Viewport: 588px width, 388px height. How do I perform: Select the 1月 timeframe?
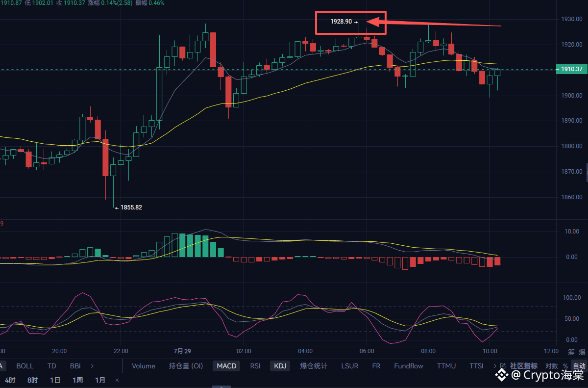100,380
